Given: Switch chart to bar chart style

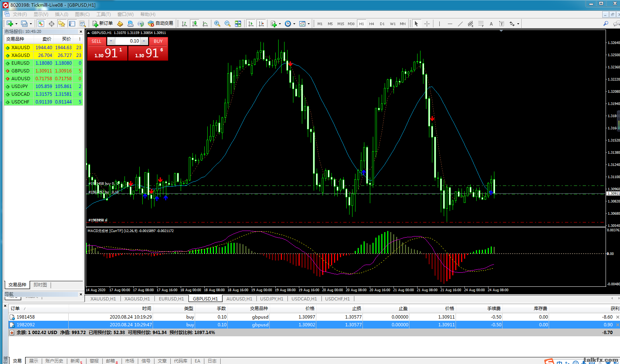Looking at the screenshot, I should pyautogui.click(x=184, y=24).
